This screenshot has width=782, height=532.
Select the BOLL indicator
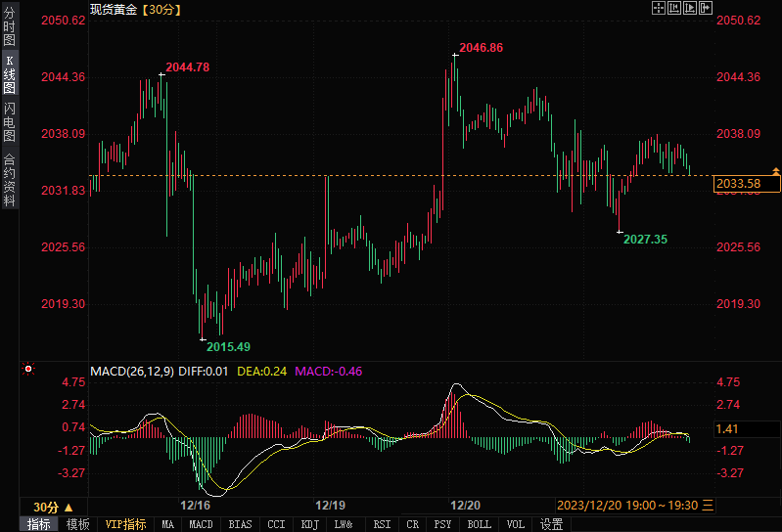(479, 524)
